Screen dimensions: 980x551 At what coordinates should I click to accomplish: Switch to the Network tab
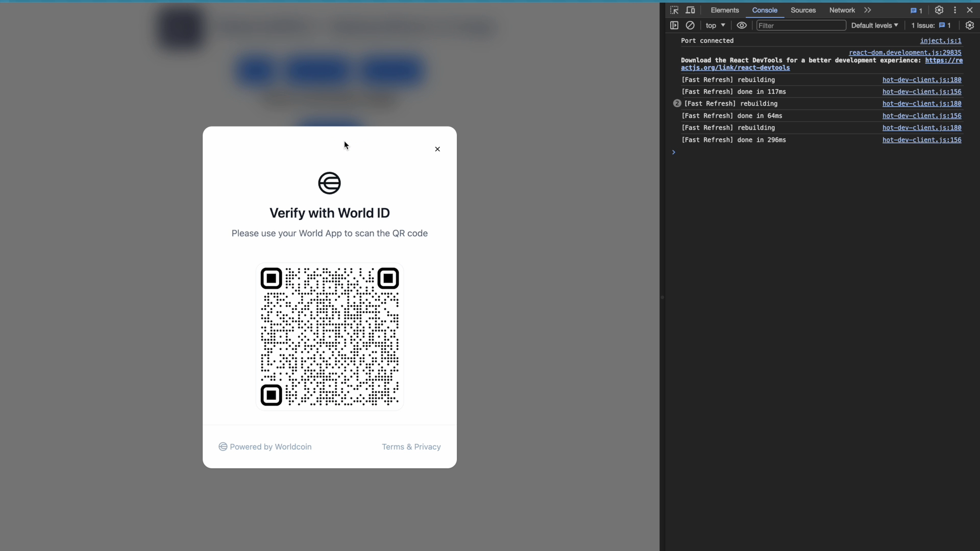(842, 10)
